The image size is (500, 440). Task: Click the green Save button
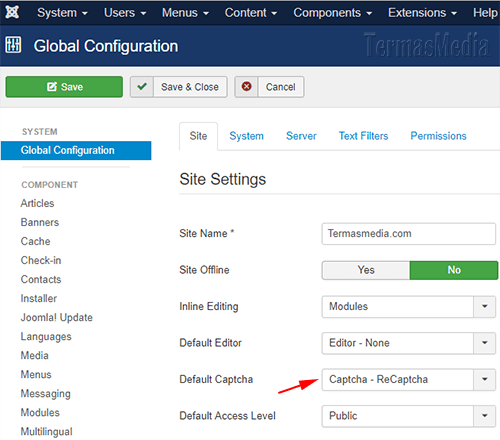(64, 87)
